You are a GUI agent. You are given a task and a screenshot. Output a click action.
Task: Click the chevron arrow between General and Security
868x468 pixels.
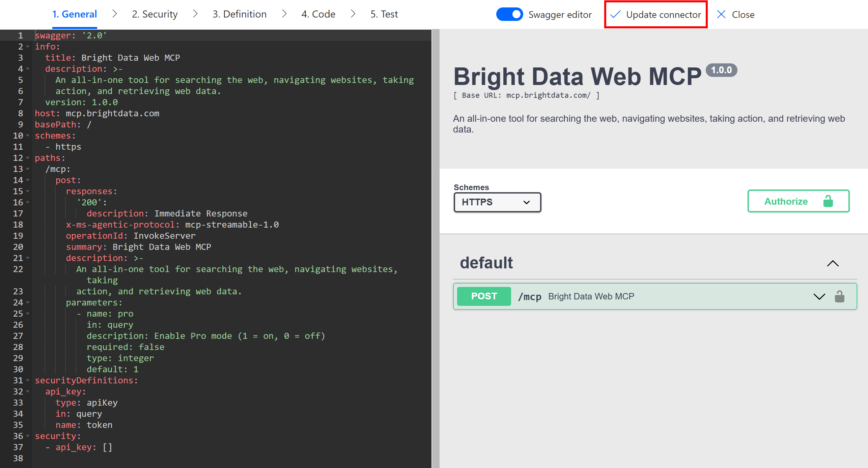coord(115,14)
